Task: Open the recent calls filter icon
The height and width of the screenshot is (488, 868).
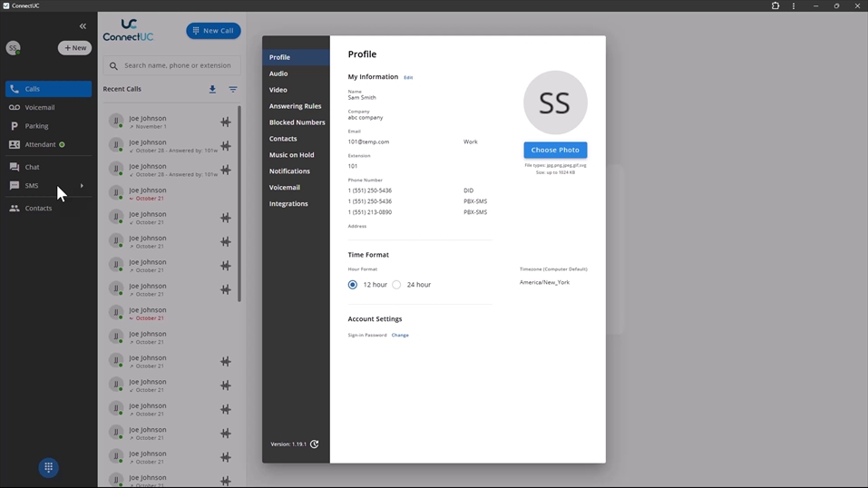Action: (233, 90)
